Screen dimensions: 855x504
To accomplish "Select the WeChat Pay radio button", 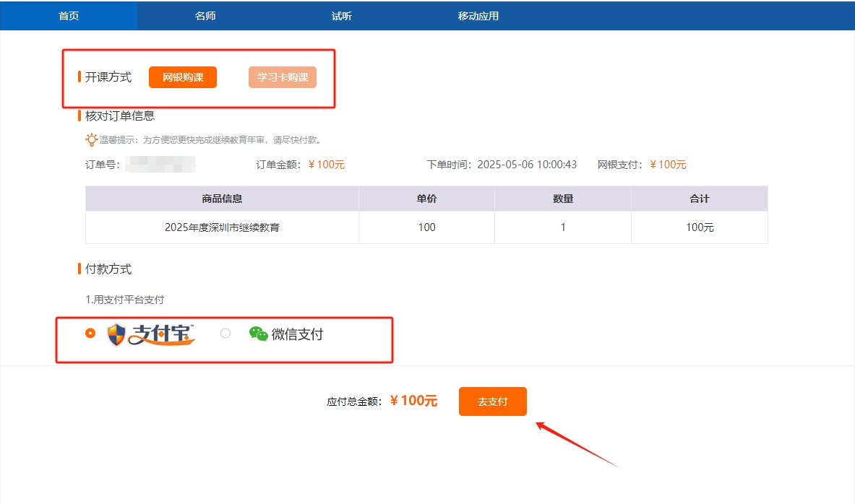I will [225, 333].
